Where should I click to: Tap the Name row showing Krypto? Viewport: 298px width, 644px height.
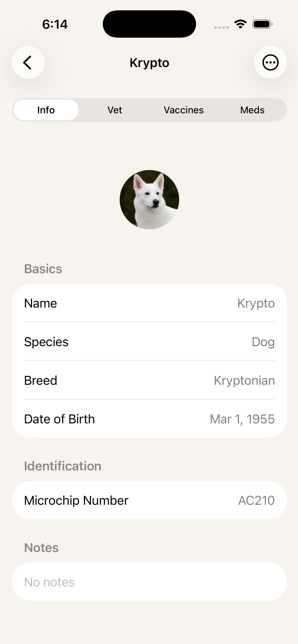coord(149,303)
